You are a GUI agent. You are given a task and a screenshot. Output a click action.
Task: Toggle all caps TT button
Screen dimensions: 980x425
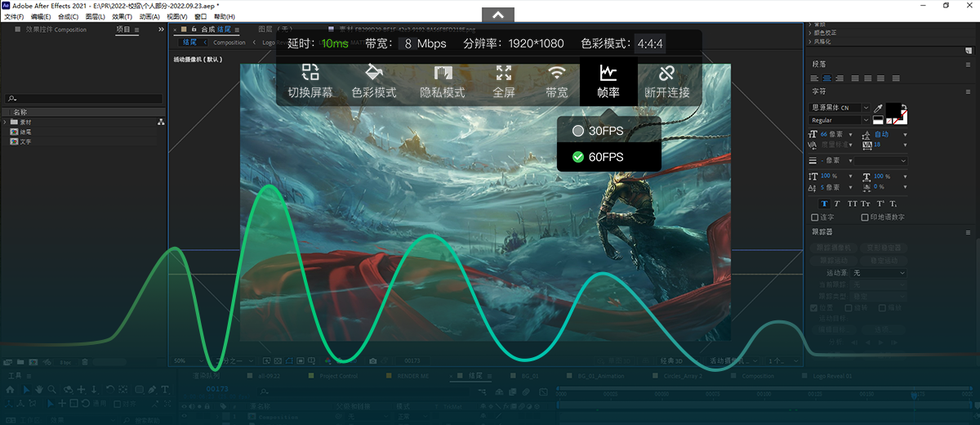click(x=852, y=204)
